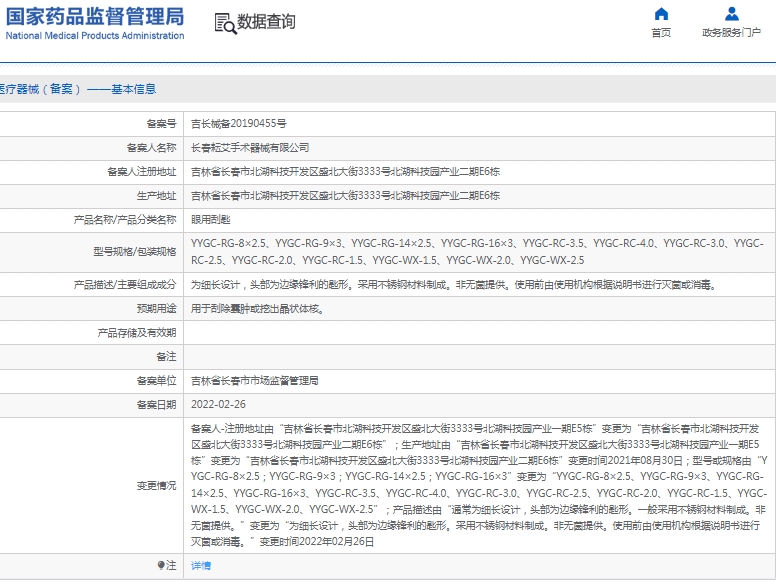Click the 产品描述 description value text
The height and width of the screenshot is (585, 776).
click(x=454, y=285)
